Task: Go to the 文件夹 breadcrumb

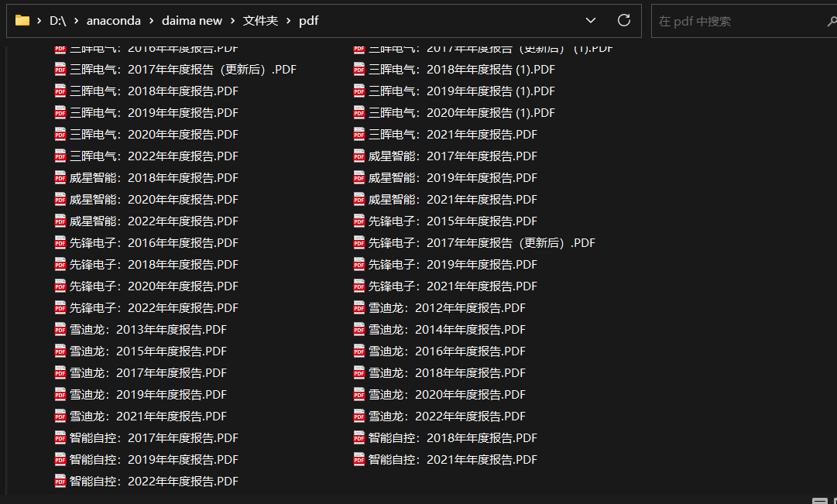Action: 260,21
